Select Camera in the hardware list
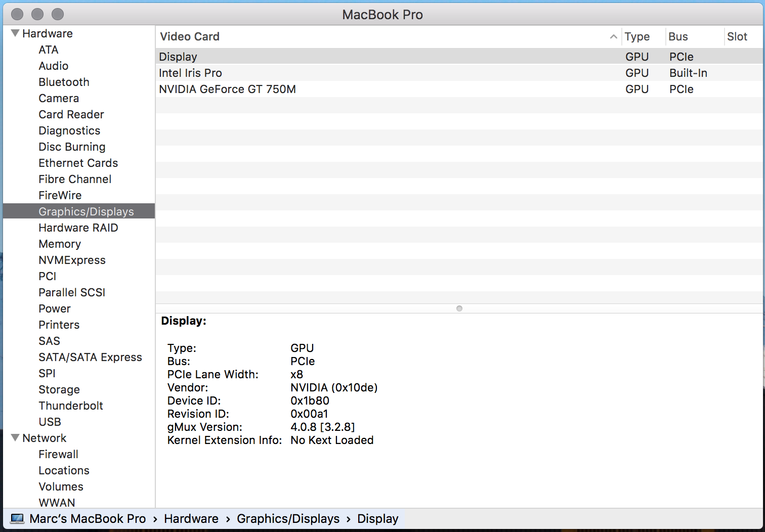This screenshot has height=532, width=765. (59, 98)
